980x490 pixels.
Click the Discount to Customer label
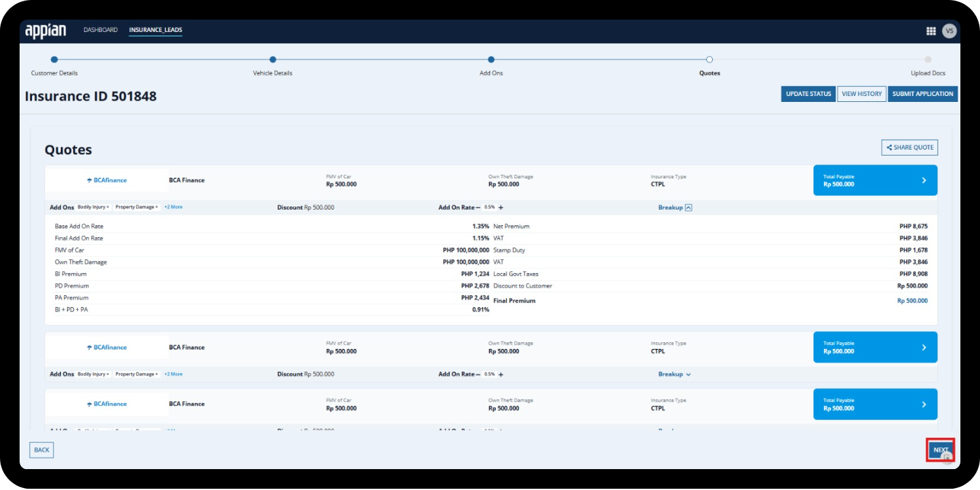pos(523,286)
